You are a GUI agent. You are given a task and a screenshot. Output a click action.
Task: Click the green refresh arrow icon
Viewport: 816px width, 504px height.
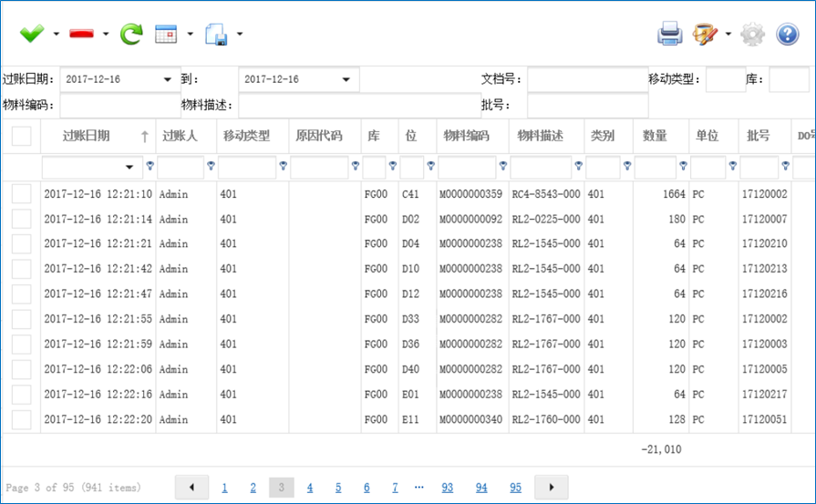point(132,35)
